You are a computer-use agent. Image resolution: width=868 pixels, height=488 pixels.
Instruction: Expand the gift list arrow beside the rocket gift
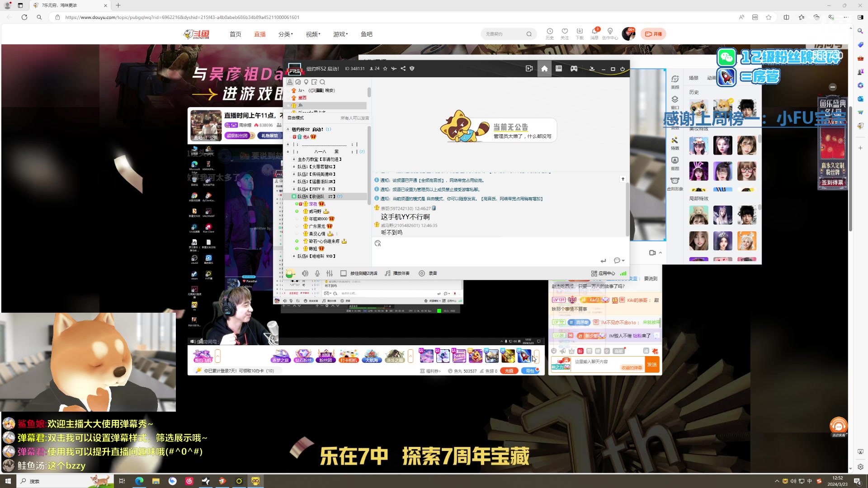coord(537,357)
